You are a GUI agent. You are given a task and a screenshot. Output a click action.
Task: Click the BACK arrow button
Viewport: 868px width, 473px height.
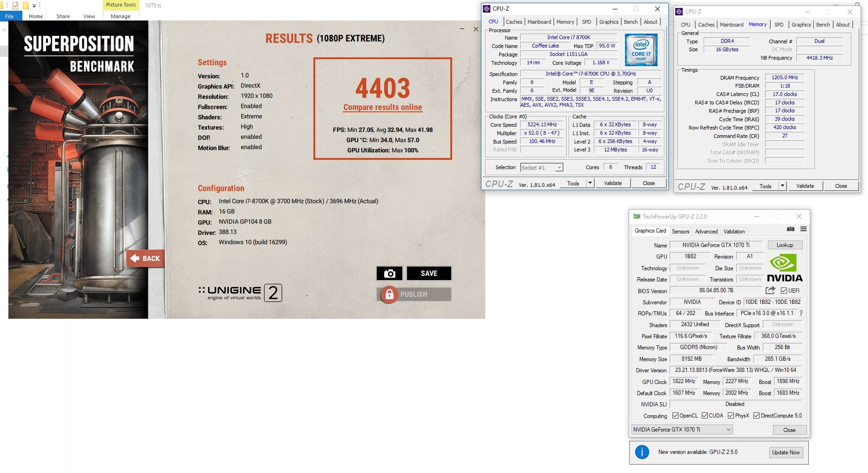(x=145, y=258)
